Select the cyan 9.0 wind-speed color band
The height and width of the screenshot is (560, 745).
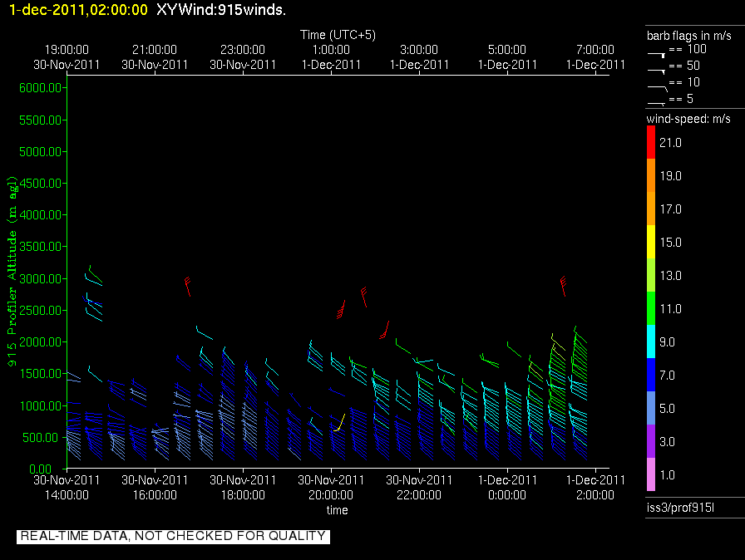click(651, 341)
